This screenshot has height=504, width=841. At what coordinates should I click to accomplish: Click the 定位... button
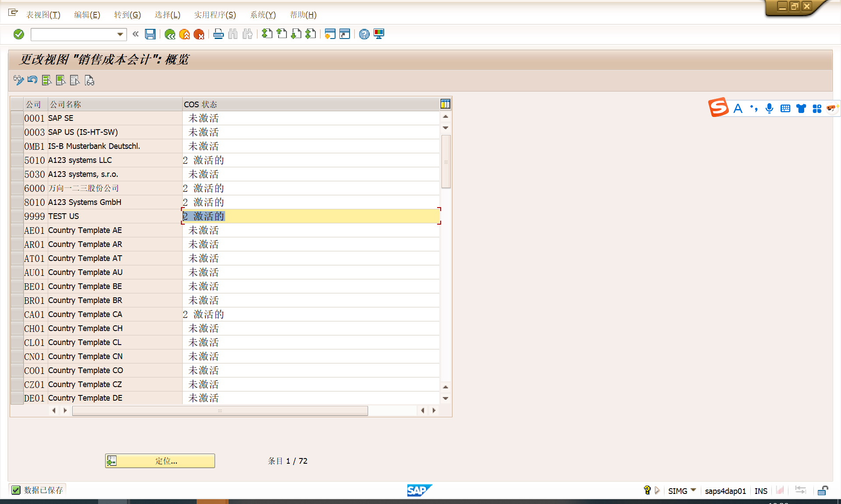pos(160,461)
